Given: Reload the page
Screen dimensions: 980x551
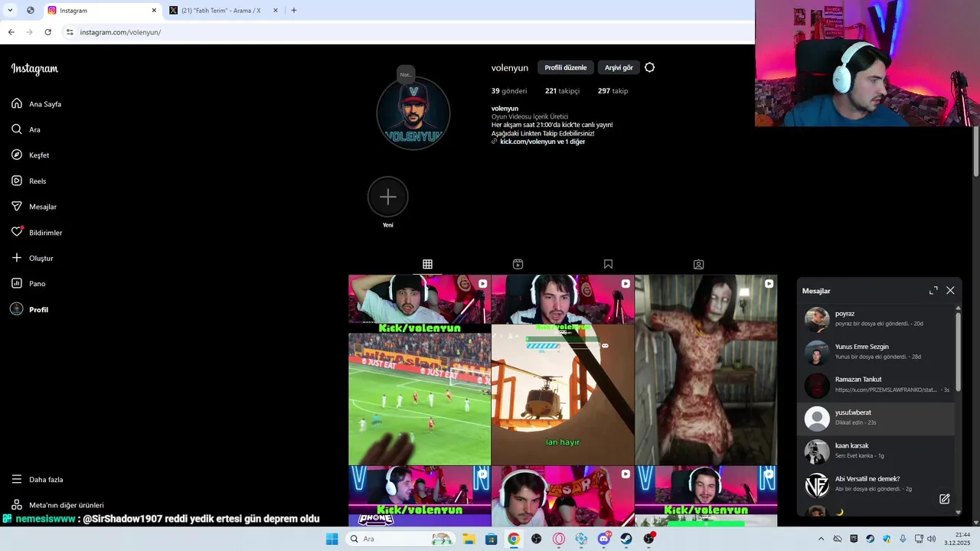Looking at the screenshot, I should (47, 32).
